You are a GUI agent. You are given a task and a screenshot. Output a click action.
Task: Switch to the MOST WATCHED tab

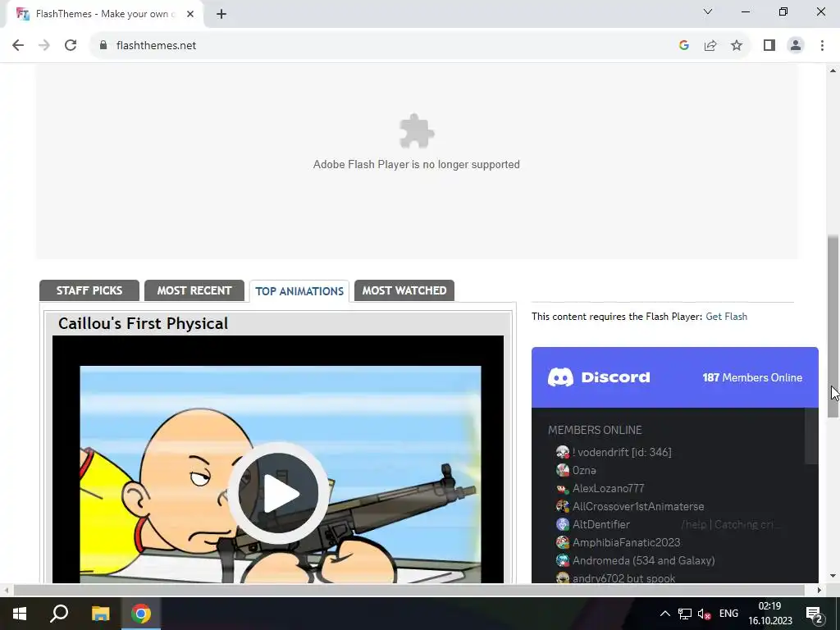pos(404,290)
